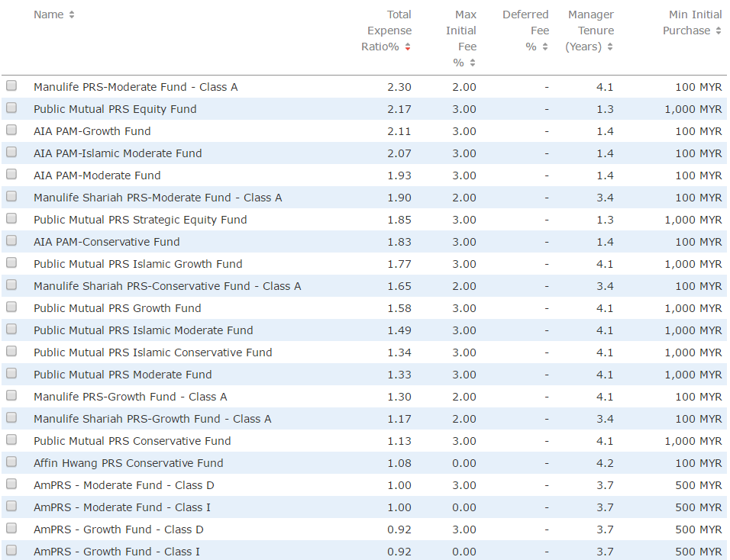Check AmPRS - Moderate Fund - Class D box
Image resolution: width=730 pixels, height=560 pixels.
(11, 484)
